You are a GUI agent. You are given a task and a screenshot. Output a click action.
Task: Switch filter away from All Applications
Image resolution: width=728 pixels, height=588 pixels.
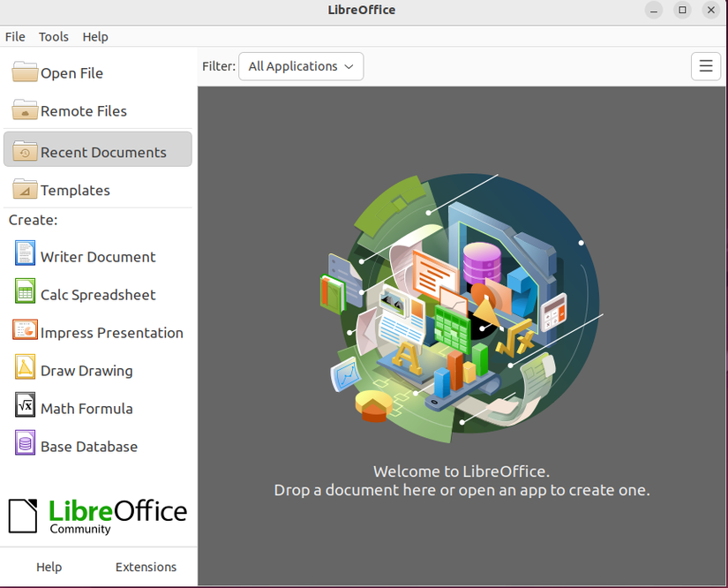click(x=301, y=66)
